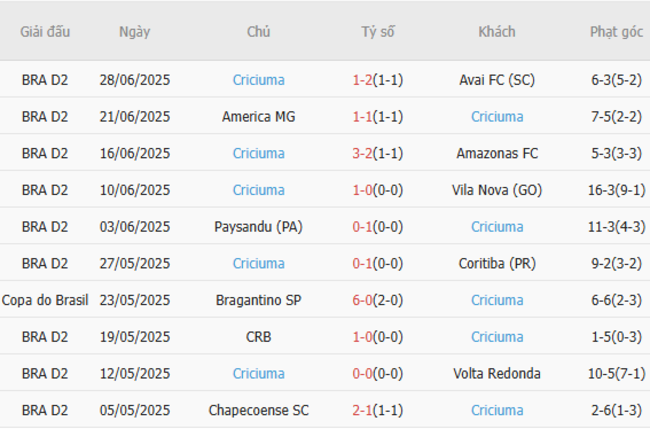The width and height of the screenshot is (650, 429).
Task: Open the Avai FC (SC) team link
Action: [x=497, y=80]
